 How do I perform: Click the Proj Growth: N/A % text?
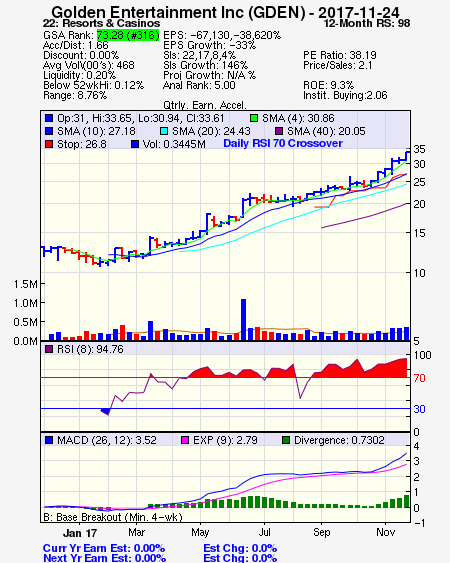209,75
